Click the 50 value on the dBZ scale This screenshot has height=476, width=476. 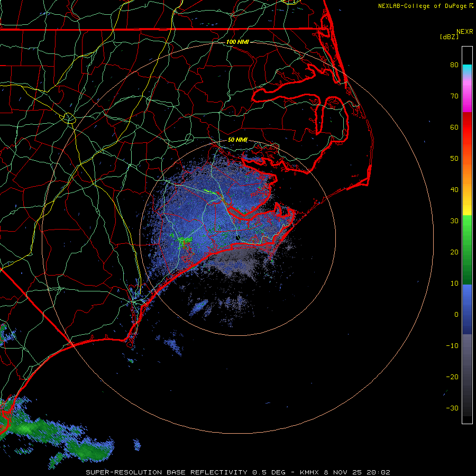coord(454,159)
